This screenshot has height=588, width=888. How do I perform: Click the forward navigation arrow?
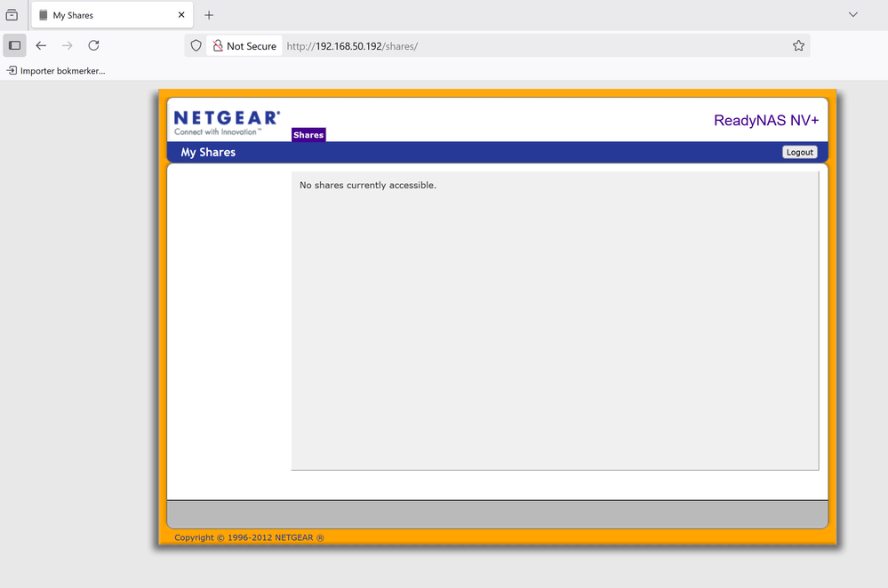tap(68, 46)
